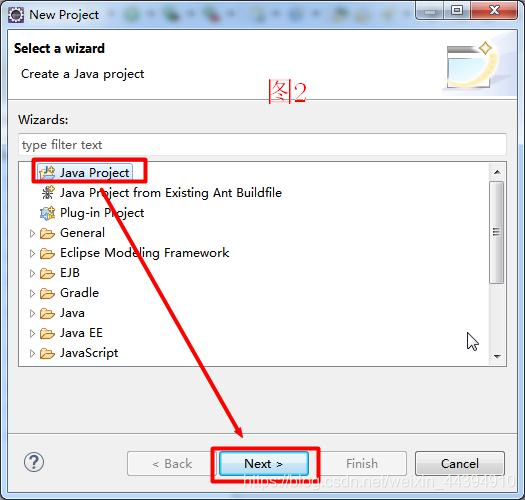Expand the General category
525x500 pixels.
(x=32, y=233)
